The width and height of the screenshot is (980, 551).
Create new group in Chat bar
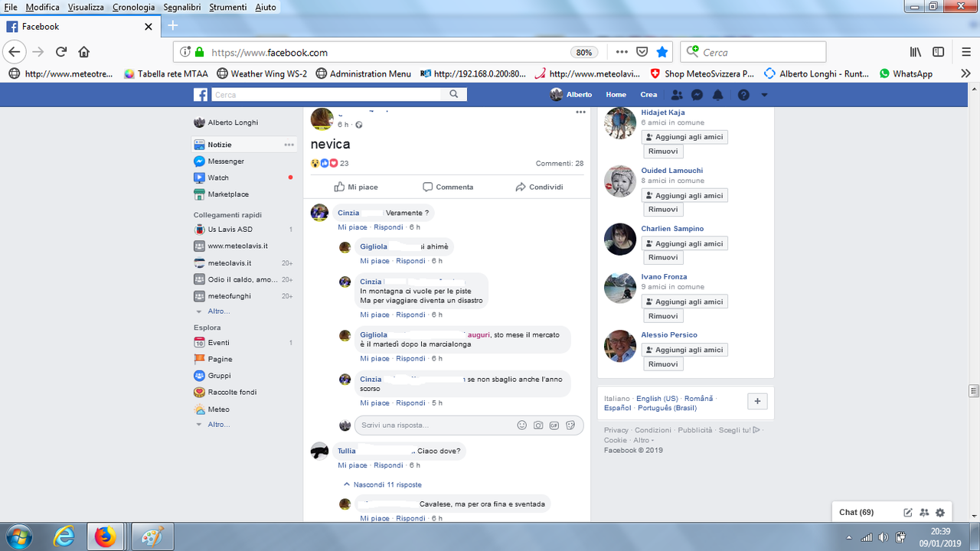pos(924,513)
